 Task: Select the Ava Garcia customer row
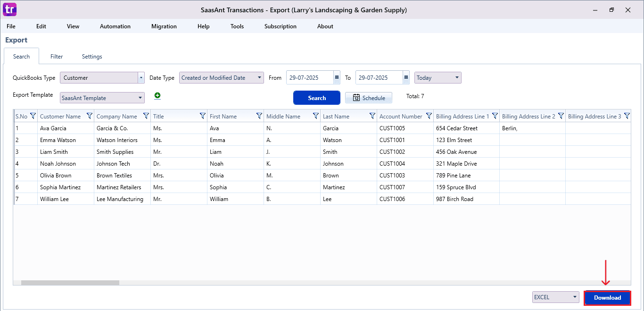click(x=53, y=128)
